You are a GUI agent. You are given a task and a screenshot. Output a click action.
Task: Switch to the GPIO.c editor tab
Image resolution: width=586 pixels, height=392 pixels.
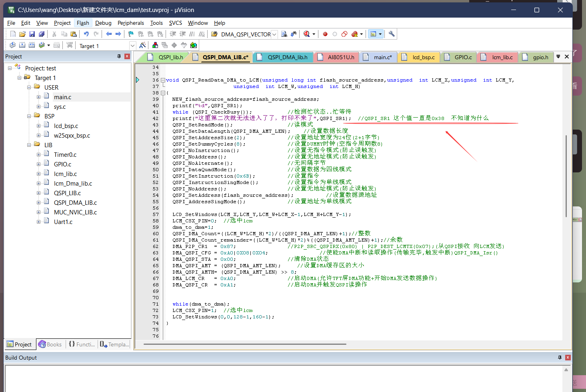pos(458,57)
